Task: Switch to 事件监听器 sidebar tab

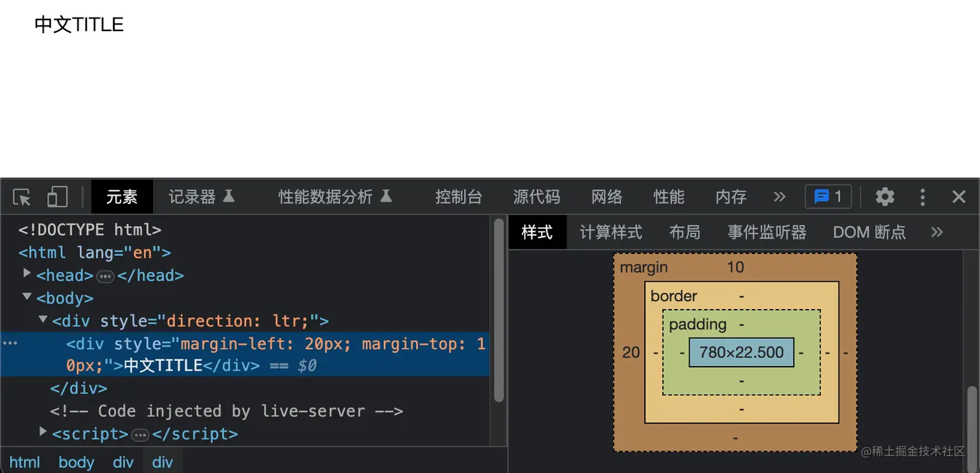Action: 767,232
